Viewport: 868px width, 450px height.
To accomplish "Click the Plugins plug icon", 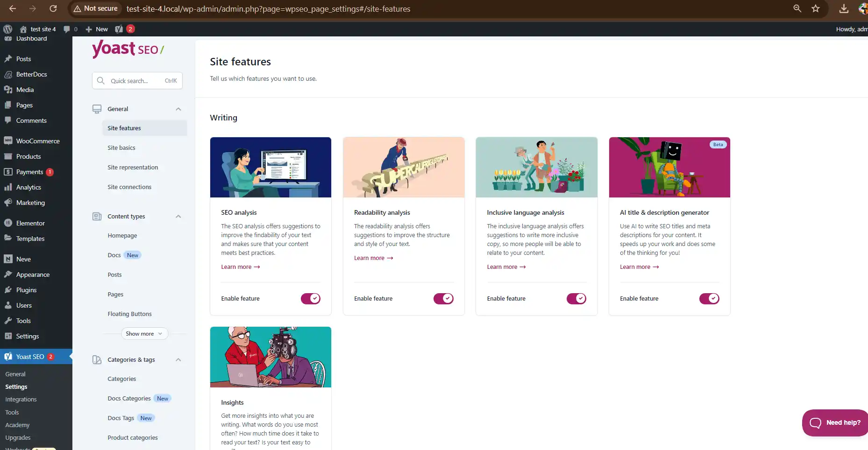I will coord(8,290).
